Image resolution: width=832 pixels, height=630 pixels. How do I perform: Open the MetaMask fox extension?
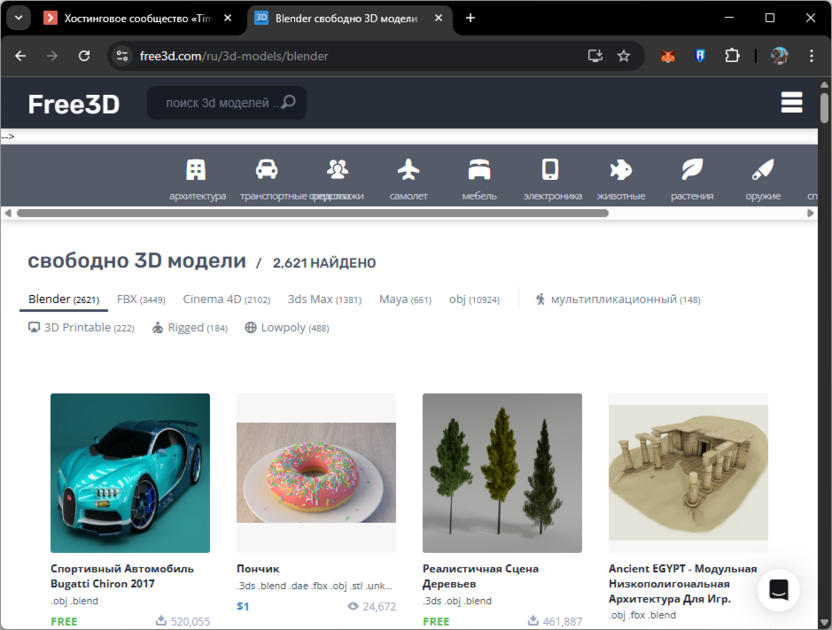(668, 56)
